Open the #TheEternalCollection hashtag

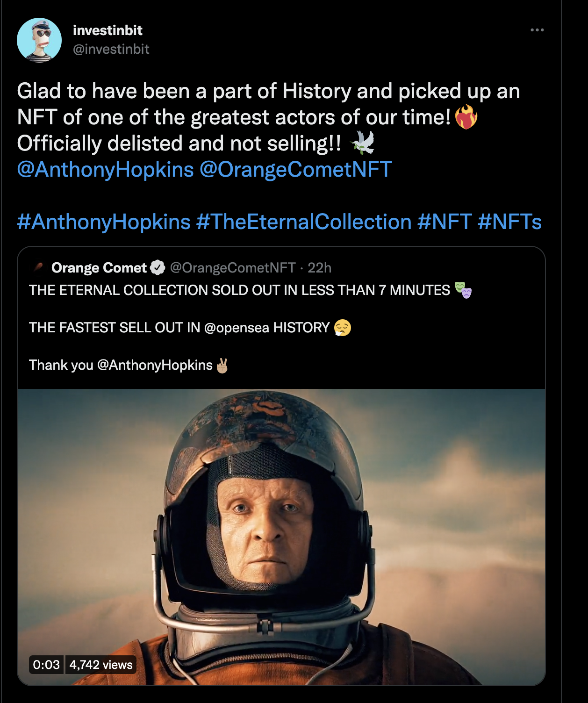point(304,222)
